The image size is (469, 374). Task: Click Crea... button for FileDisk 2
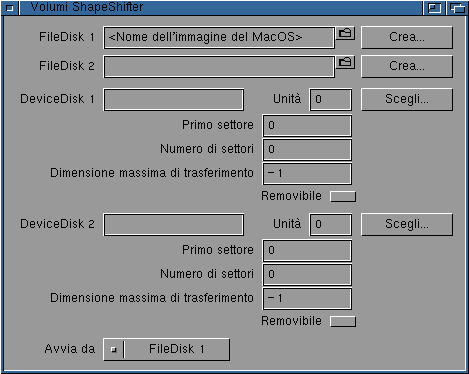[x=407, y=66]
